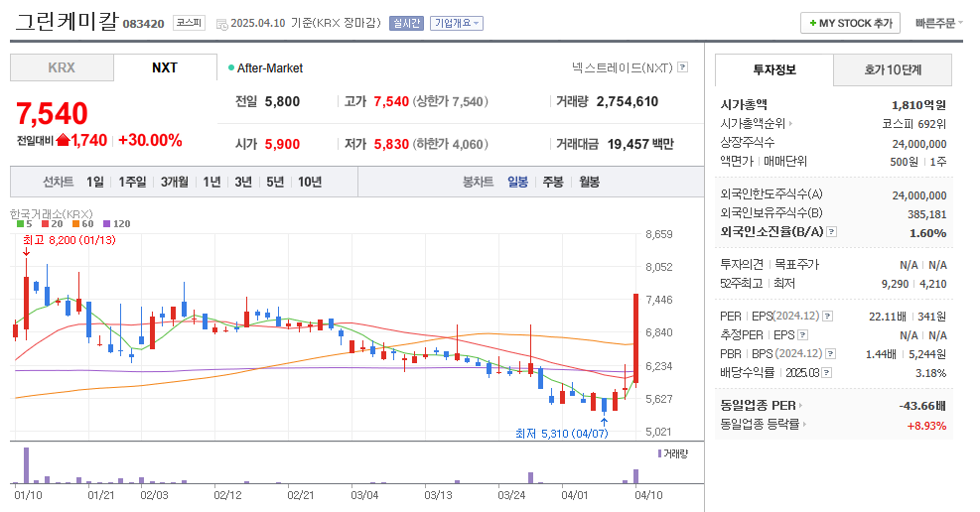
Task: Open 동일업종 등락률 arrow link
Action: pyautogui.click(x=803, y=424)
